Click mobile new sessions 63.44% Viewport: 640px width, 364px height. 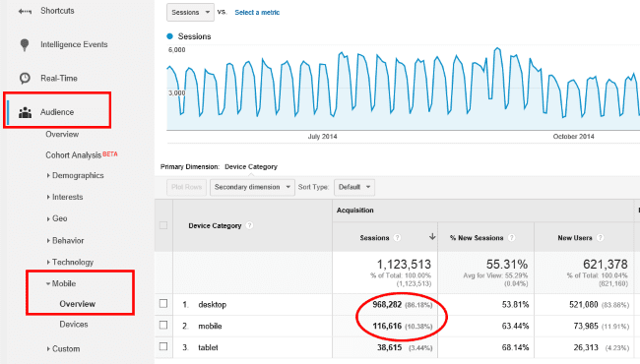point(515,326)
